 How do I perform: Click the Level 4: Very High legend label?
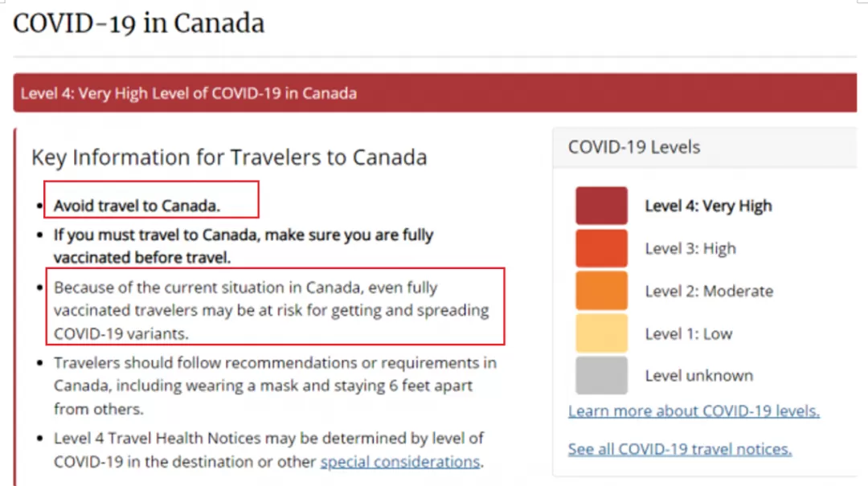pyautogui.click(x=708, y=206)
